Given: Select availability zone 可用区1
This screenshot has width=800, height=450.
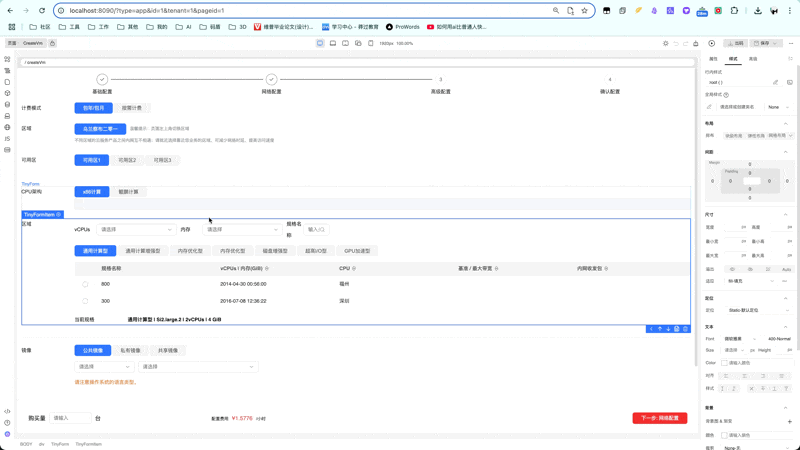Looking at the screenshot, I should click(x=92, y=160).
